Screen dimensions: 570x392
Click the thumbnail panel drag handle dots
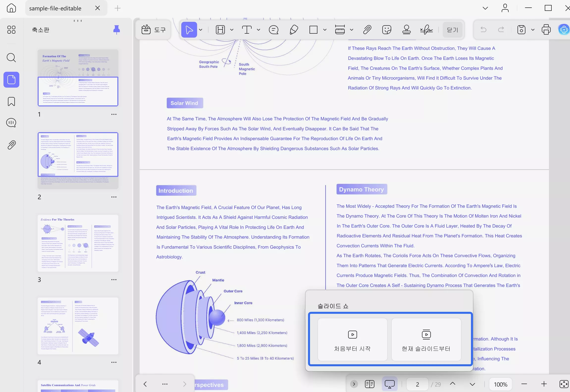click(78, 21)
